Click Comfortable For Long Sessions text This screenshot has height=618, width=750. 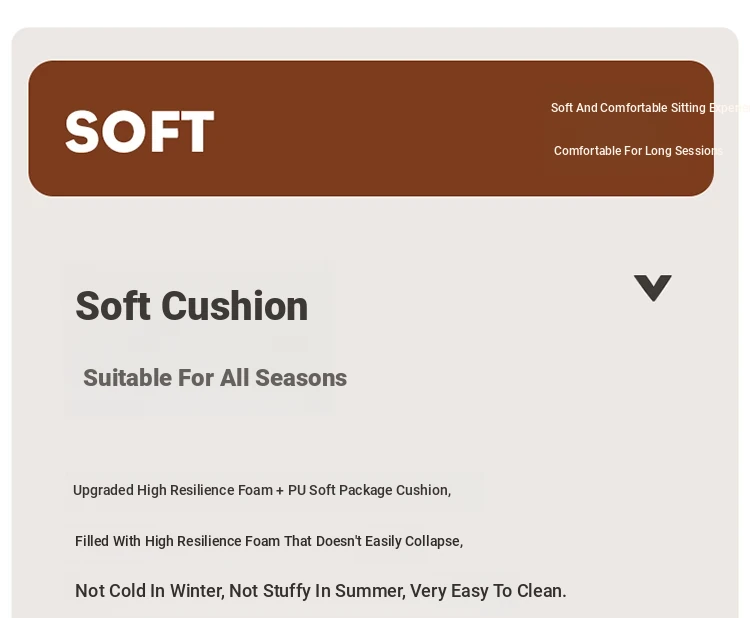(x=638, y=151)
